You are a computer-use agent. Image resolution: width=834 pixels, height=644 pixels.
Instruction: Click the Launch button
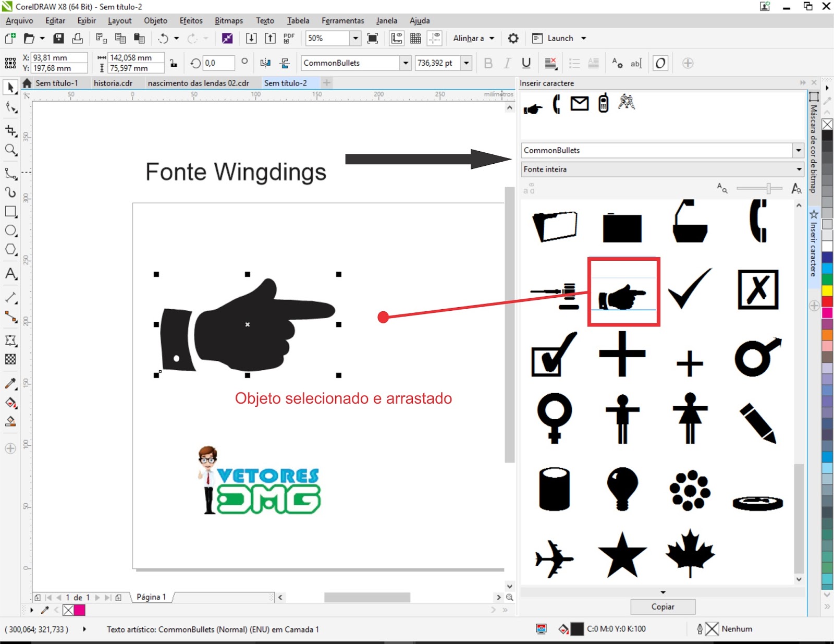point(561,38)
